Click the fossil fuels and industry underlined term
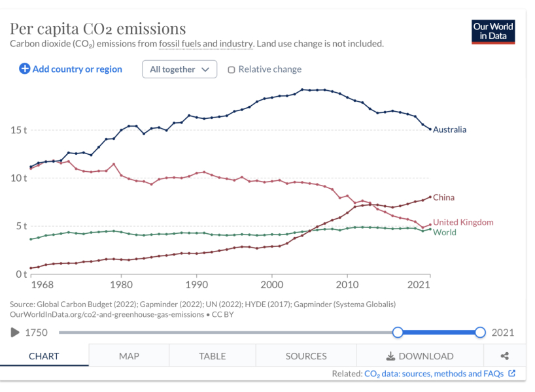Screen dimensions: 535x392 (x=206, y=44)
